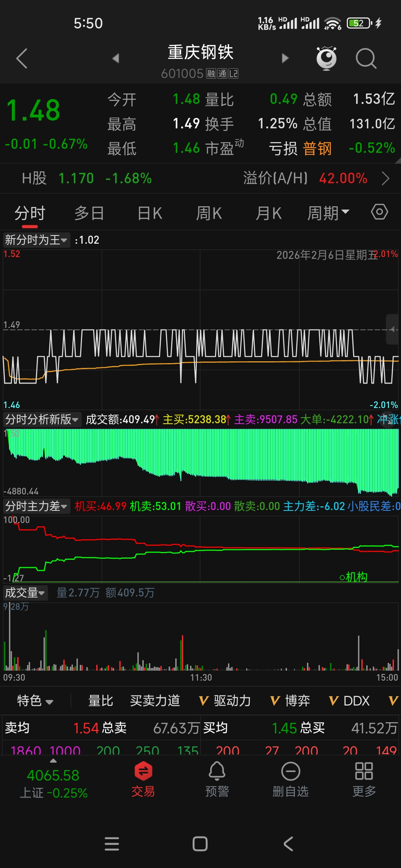Tap the 总卖 67.63万 value
The height and width of the screenshot is (868, 401).
point(176,728)
